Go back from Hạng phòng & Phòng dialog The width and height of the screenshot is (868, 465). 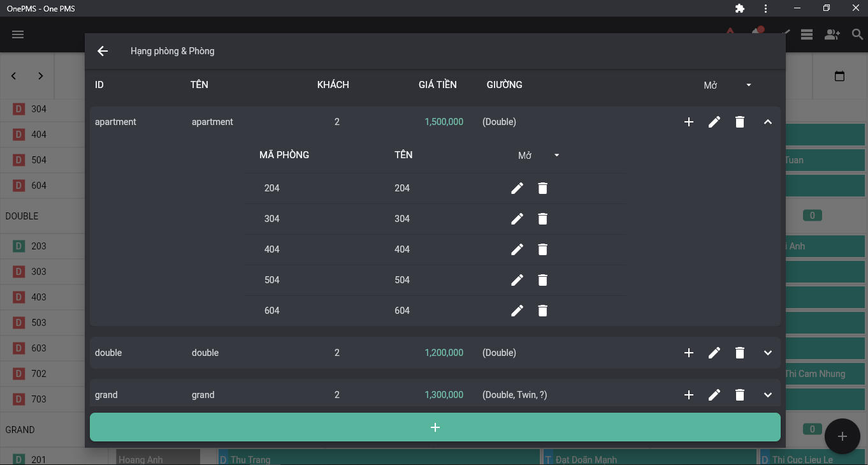click(103, 51)
